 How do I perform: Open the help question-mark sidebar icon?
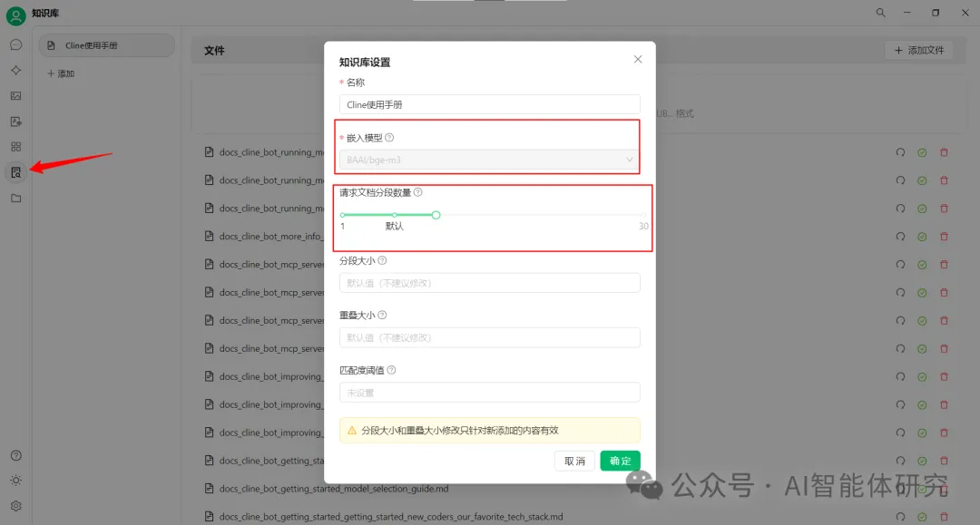pyautogui.click(x=16, y=455)
